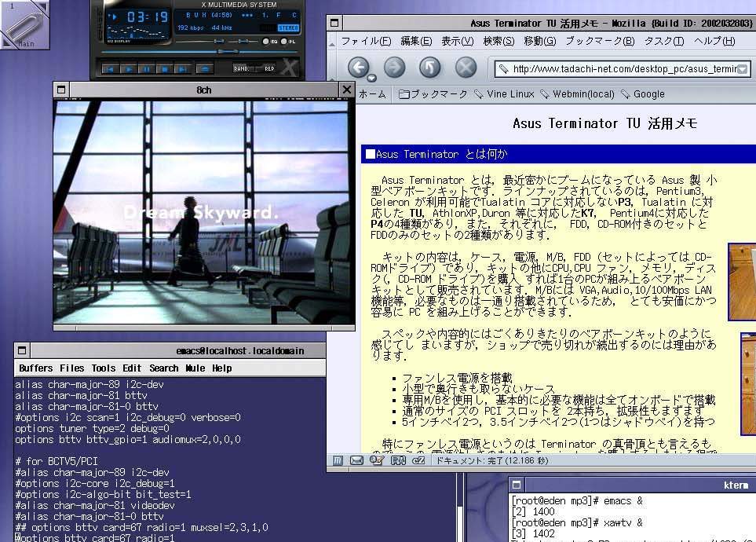Click the xawtv 8ch window menu button
The height and width of the screenshot is (542, 756).
(61, 90)
